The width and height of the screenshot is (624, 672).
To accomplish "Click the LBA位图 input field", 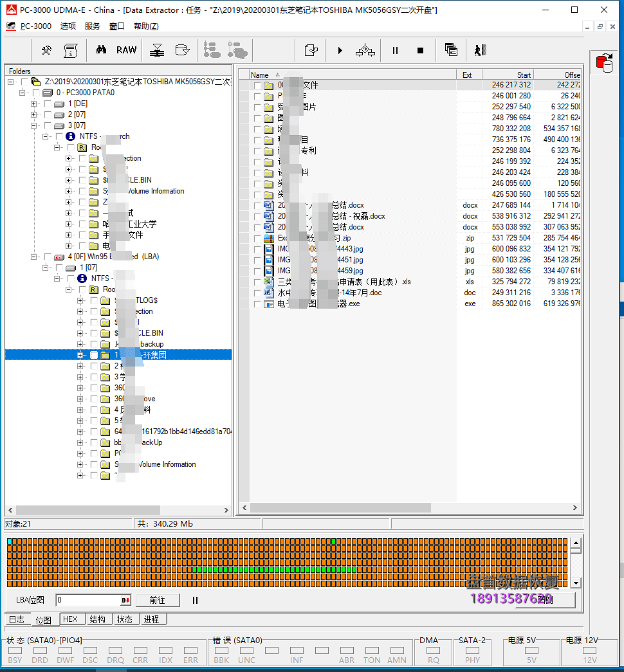I will coord(89,601).
